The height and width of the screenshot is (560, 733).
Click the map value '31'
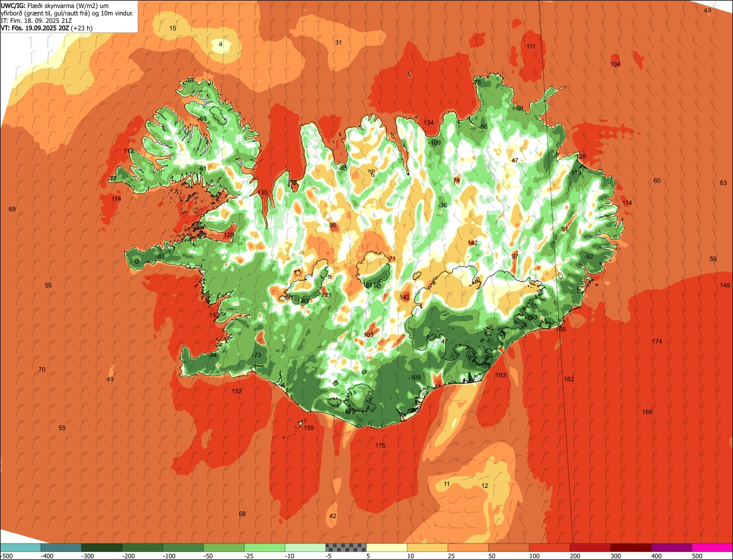click(x=338, y=42)
